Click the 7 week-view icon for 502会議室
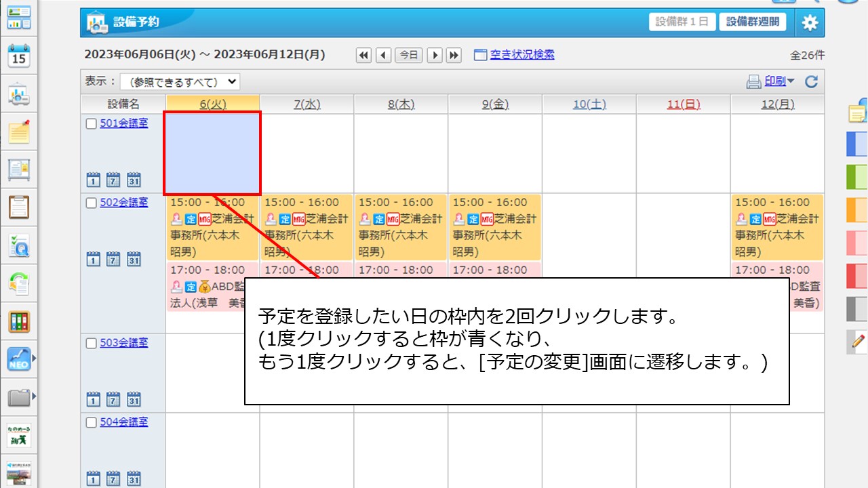The image size is (868, 488). coord(114,260)
